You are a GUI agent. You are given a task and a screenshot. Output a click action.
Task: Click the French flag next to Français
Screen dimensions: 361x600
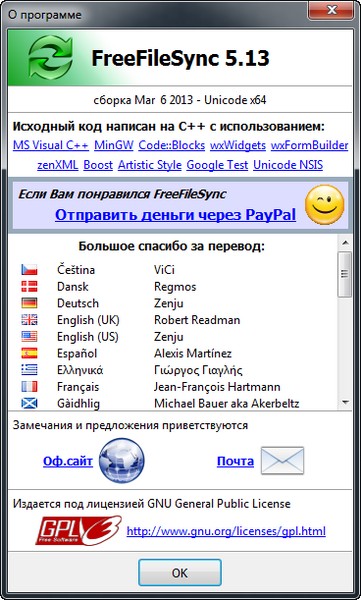coord(29,386)
